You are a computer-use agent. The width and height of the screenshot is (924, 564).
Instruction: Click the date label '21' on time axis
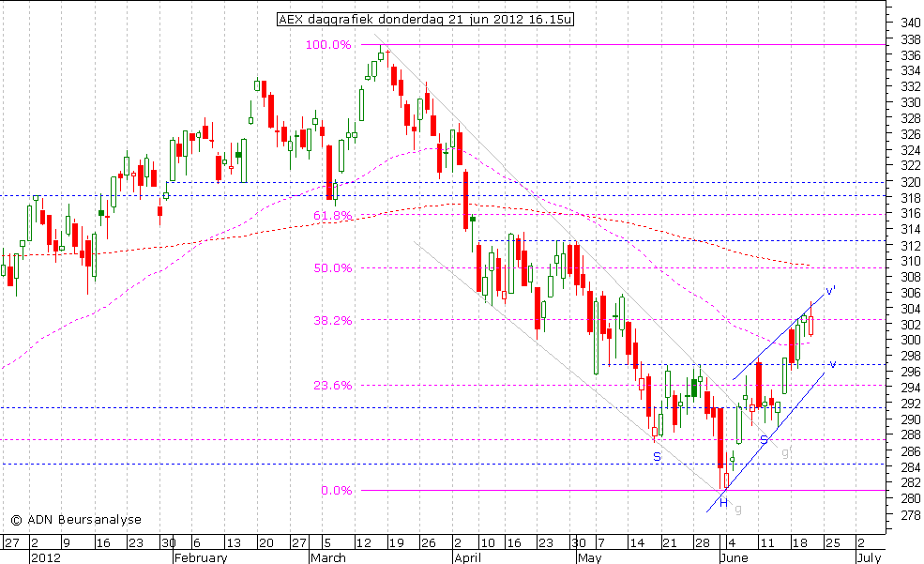670,542
